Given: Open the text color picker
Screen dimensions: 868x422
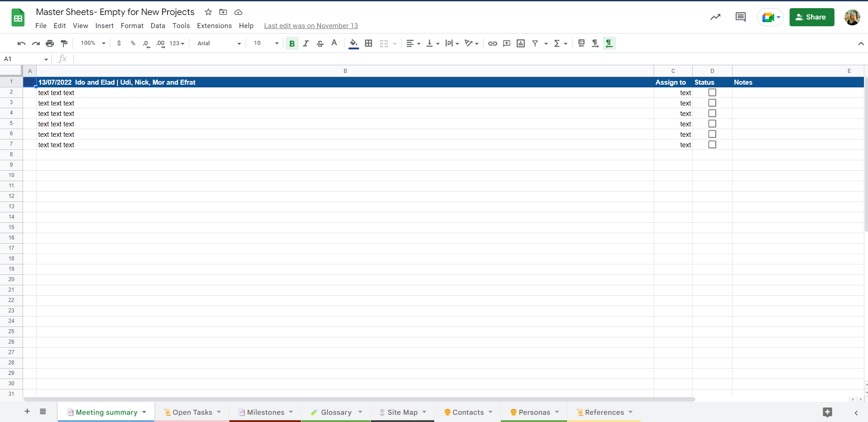Looking at the screenshot, I should [334, 43].
